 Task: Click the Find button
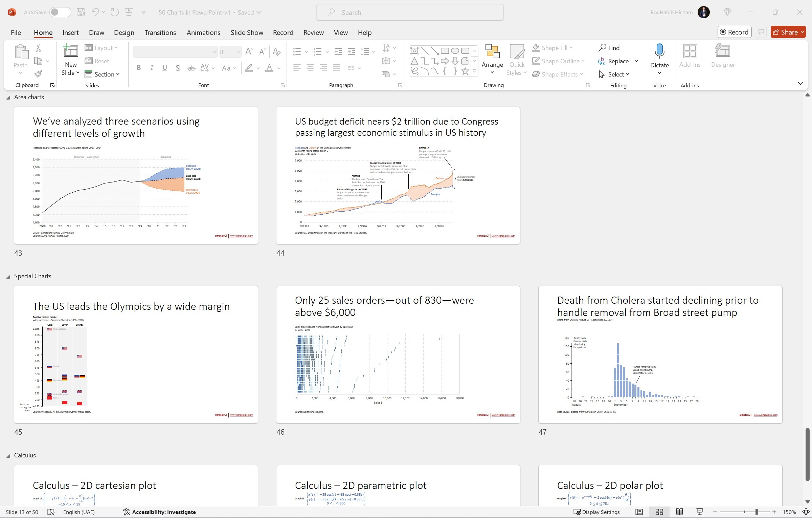click(x=609, y=48)
